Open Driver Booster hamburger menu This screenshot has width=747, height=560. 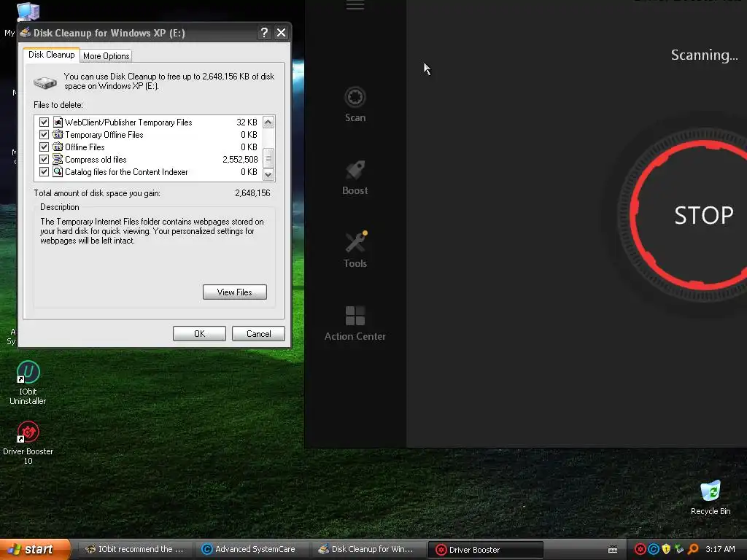[355, 5]
